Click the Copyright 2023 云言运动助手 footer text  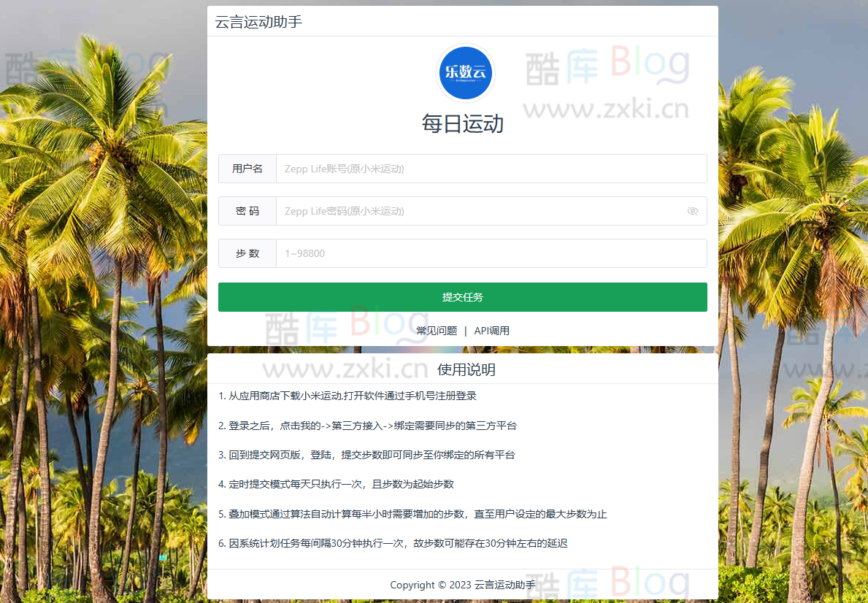[x=463, y=585]
